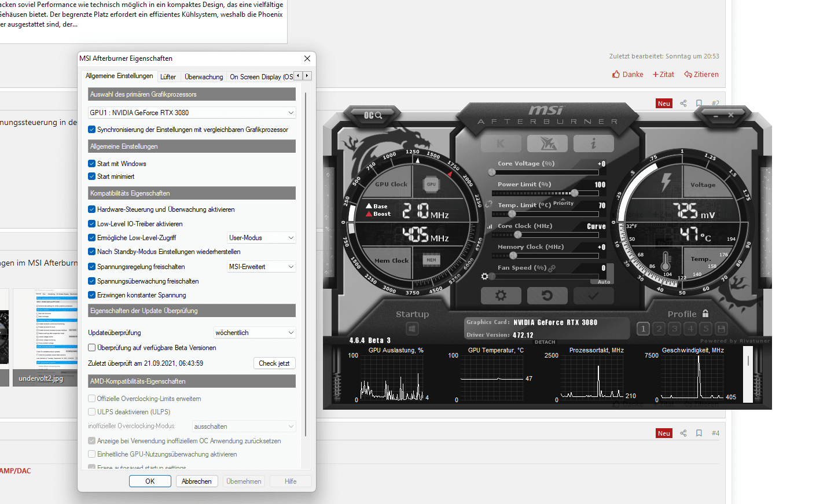816x504 pixels.
Task: Toggle the Startup Windows icon
Action: coord(412,329)
